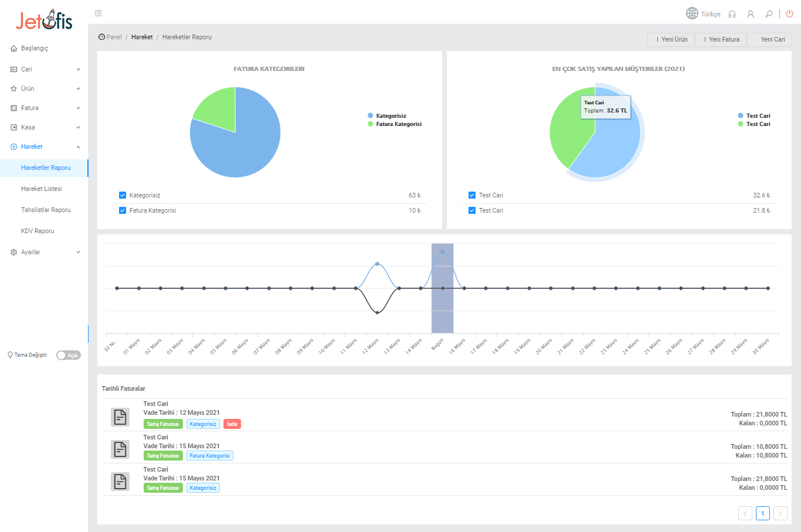Uncheck the Test Cari 21.8 checkbox
The width and height of the screenshot is (801, 532).
pyautogui.click(x=472, y=210)
